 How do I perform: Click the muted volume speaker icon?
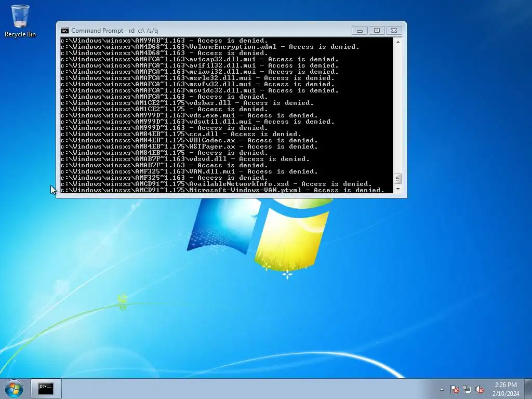pos(480,389)
